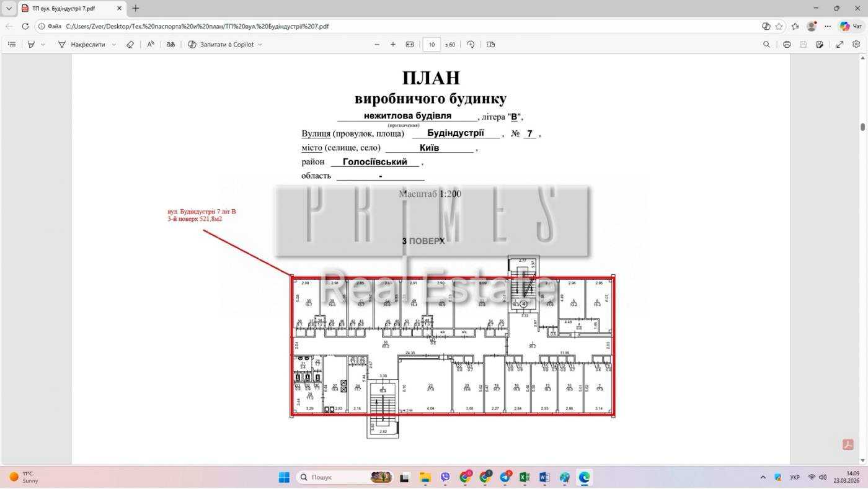This screenshot has width=868, height=489.
Task: Rotate the PDF page
Action: (x=471, y=45)
